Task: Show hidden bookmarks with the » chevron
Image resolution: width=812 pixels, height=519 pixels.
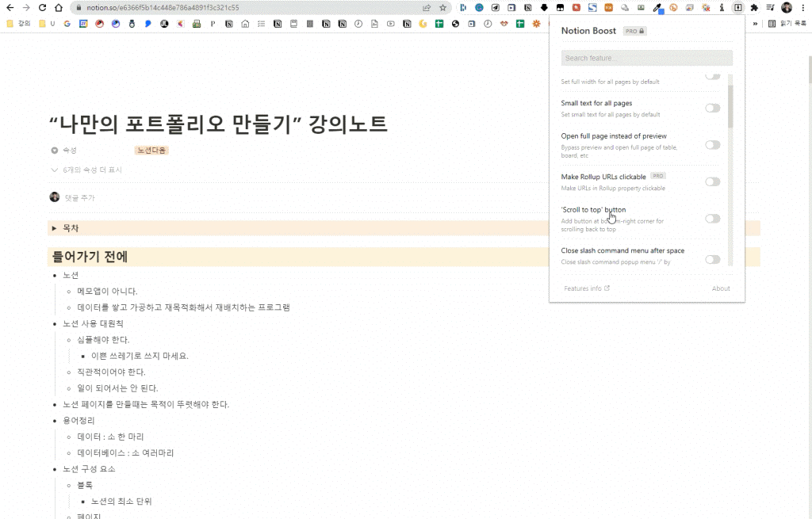Action: [x=755, y=24]
